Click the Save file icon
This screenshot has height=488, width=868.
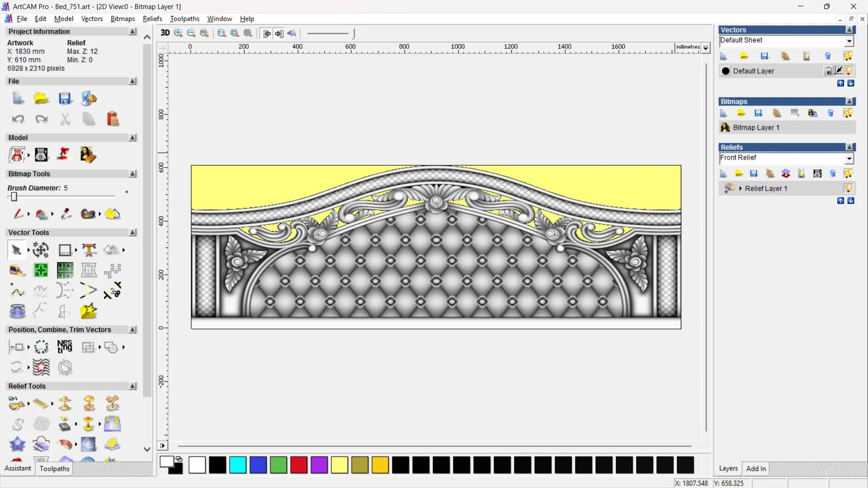(65, 99)
